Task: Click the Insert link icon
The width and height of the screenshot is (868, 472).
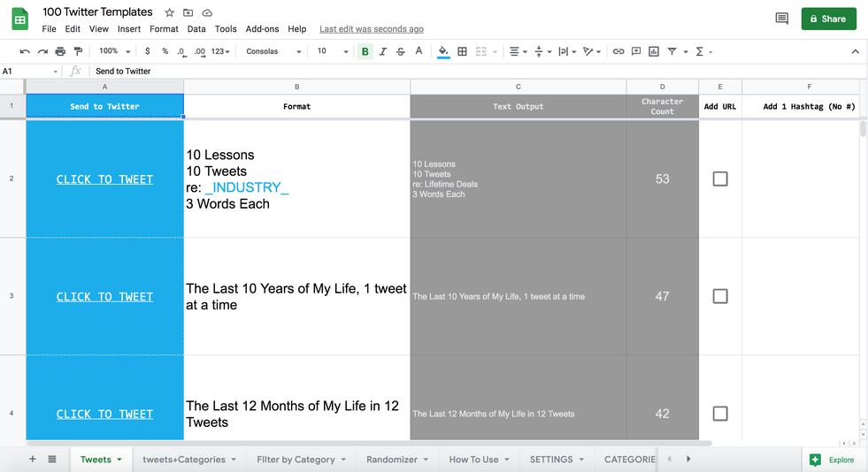Action: coord(618,52)
